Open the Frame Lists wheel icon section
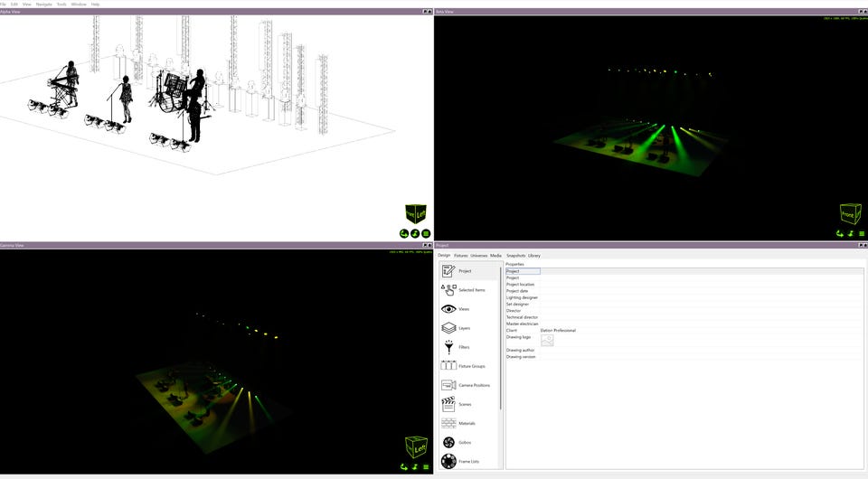This screenshot has height=479, width=868. pyautogui.click(x=448, y=461)
